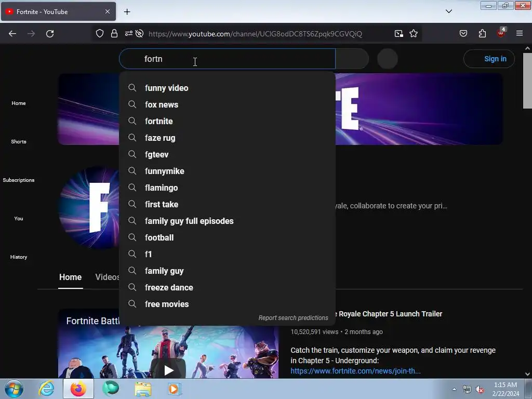Show hidden tray icons arrow

coord(454,390)
